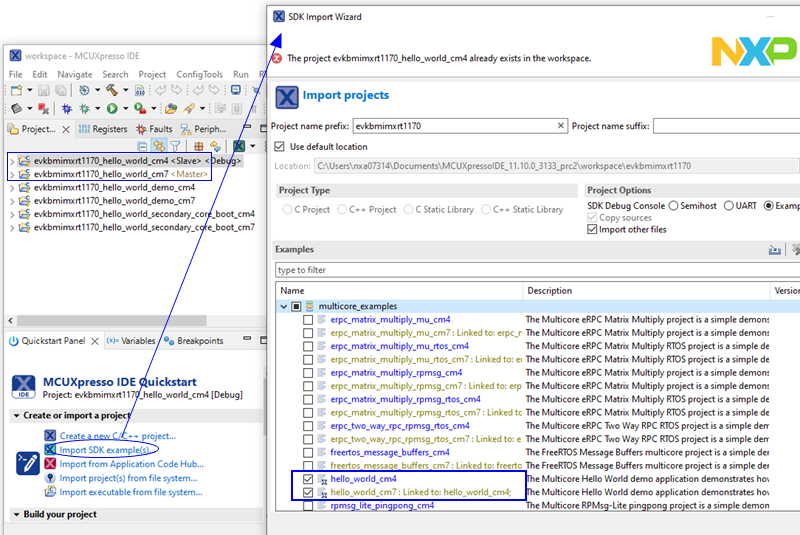Switch to the Registers tab

pyautogui.click(x=103, y=129)
